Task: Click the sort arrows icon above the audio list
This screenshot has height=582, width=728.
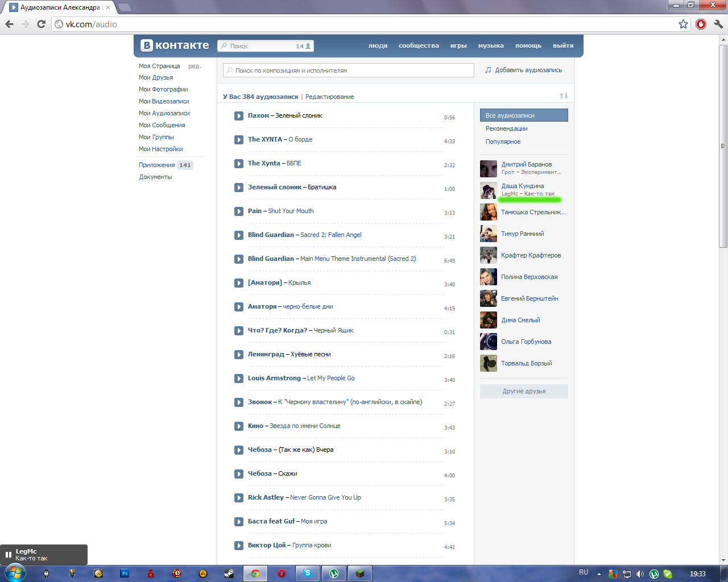Action: [x=564, y=96]
